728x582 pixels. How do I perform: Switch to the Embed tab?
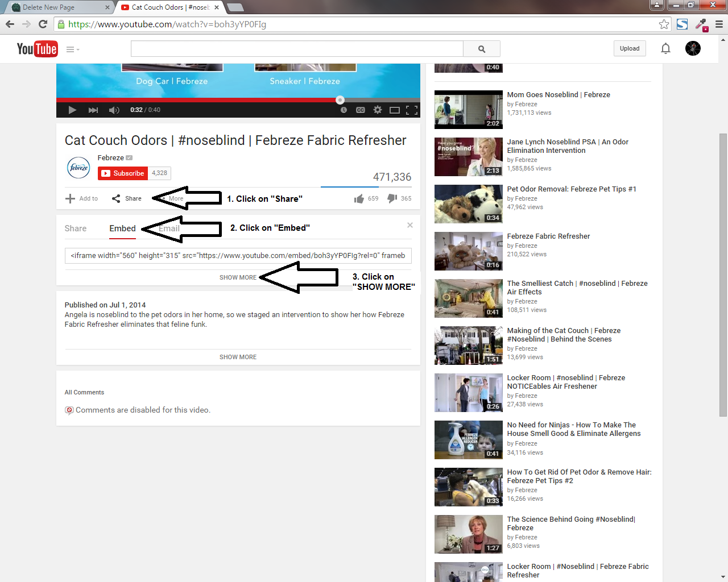(x=122, y=228)
